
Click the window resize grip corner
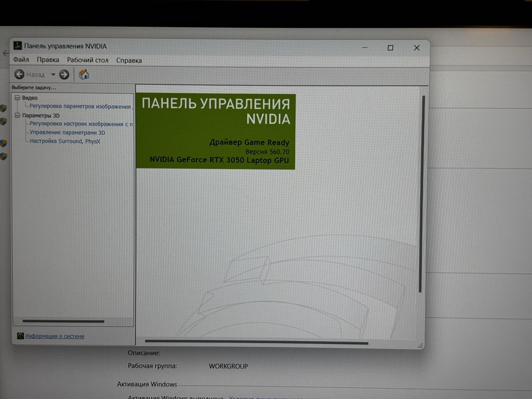[420, 345]
